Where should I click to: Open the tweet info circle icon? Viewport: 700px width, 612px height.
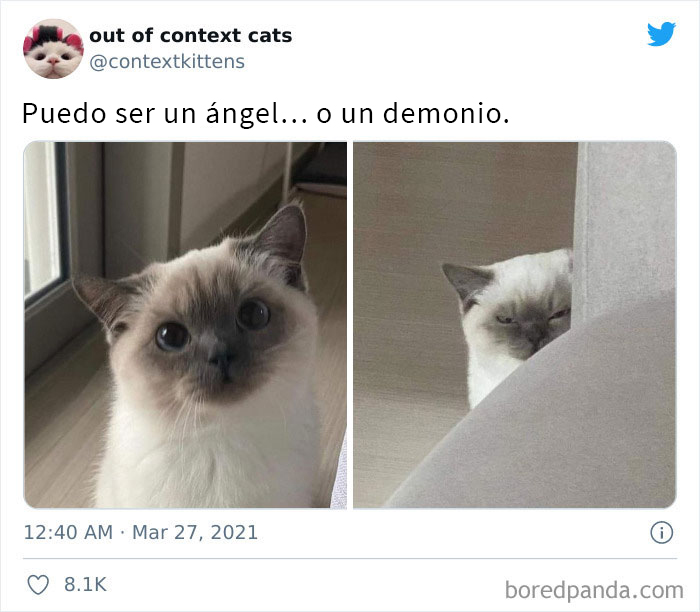coord(661,532)
